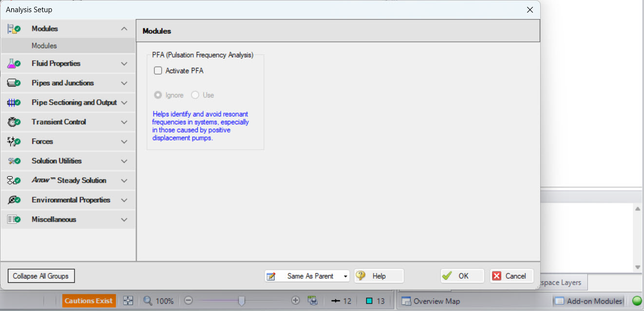Screen dimensions: 644x311
Task: Close the Analysis Setup dialog
Action: pyautogui.click(x=530, y=9)
